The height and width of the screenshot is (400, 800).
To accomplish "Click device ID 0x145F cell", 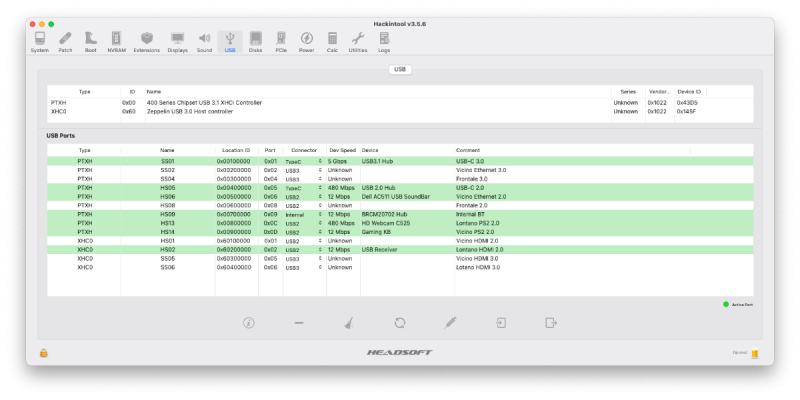I will (686, 111).
